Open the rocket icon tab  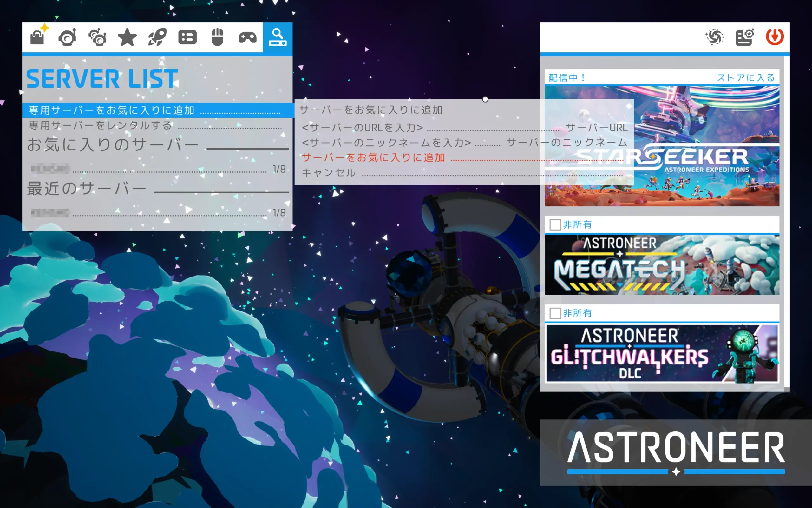click(157, 37)
